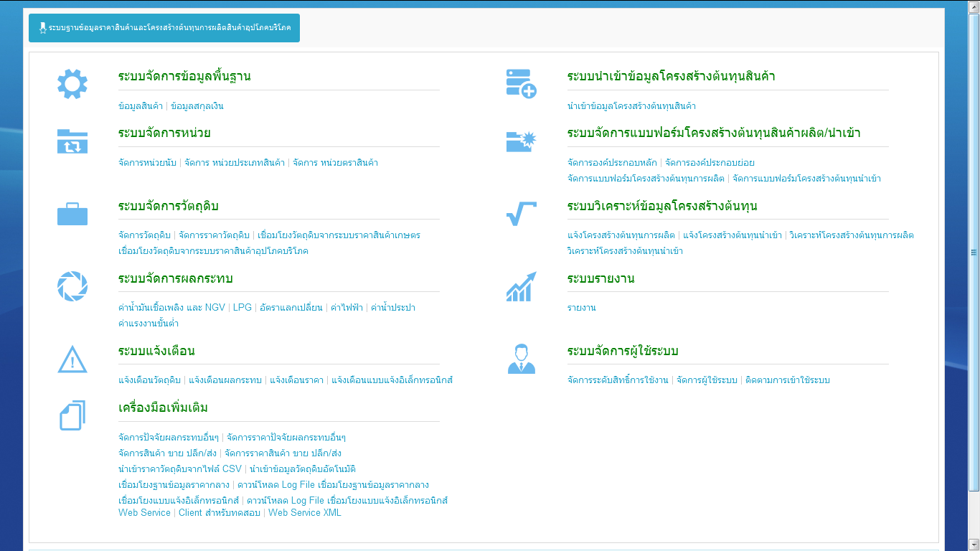Click the growth chart icon for ระบบรายงาน

coord(522,286)
